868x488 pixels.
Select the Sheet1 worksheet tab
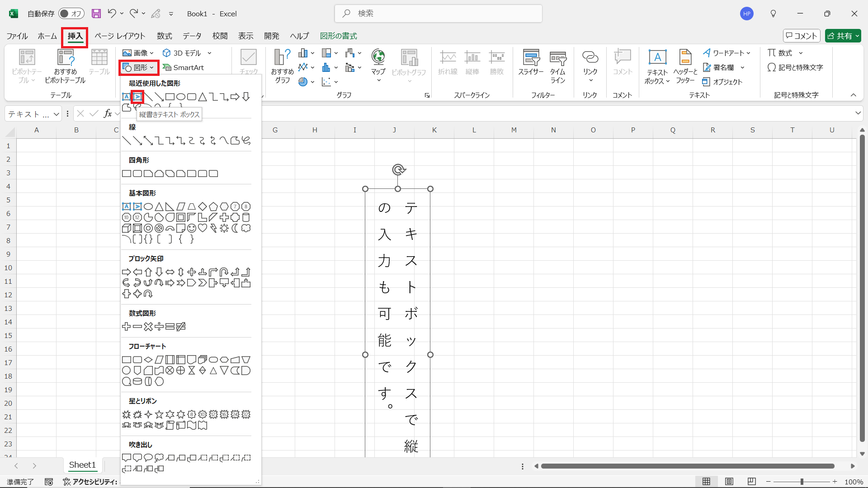coord(82,465)
